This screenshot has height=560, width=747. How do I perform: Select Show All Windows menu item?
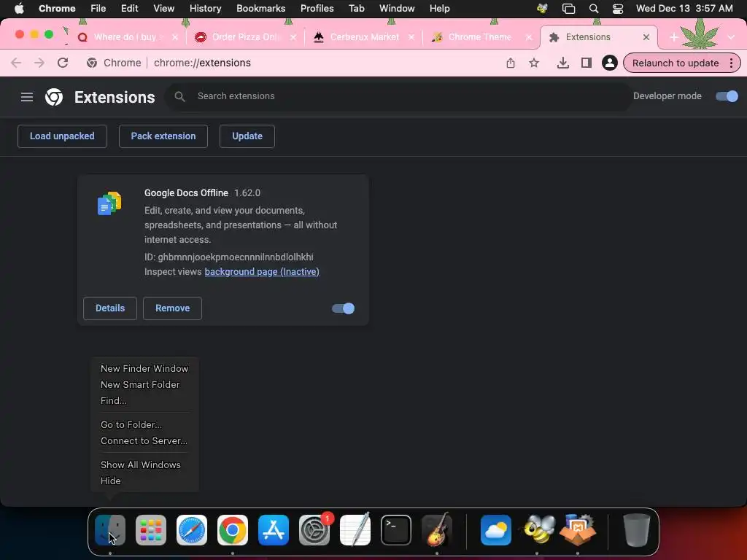click(144, 464)
